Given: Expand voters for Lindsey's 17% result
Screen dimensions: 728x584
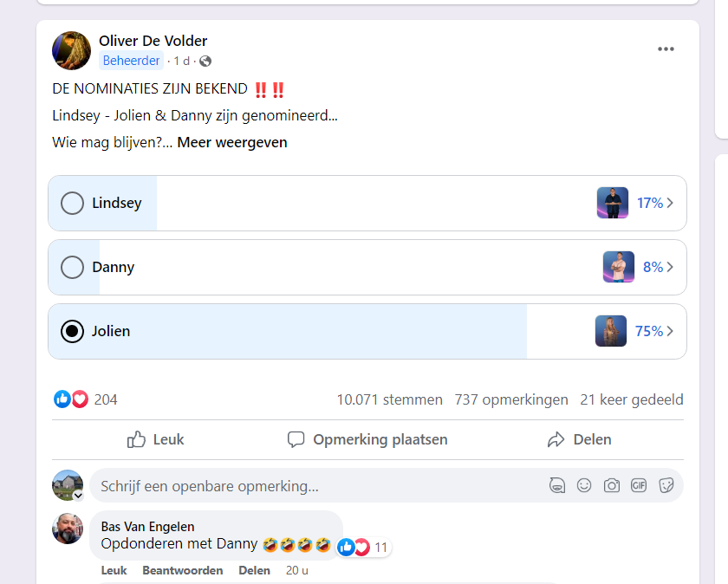Looking at the screenshot, I should [654, 203].
